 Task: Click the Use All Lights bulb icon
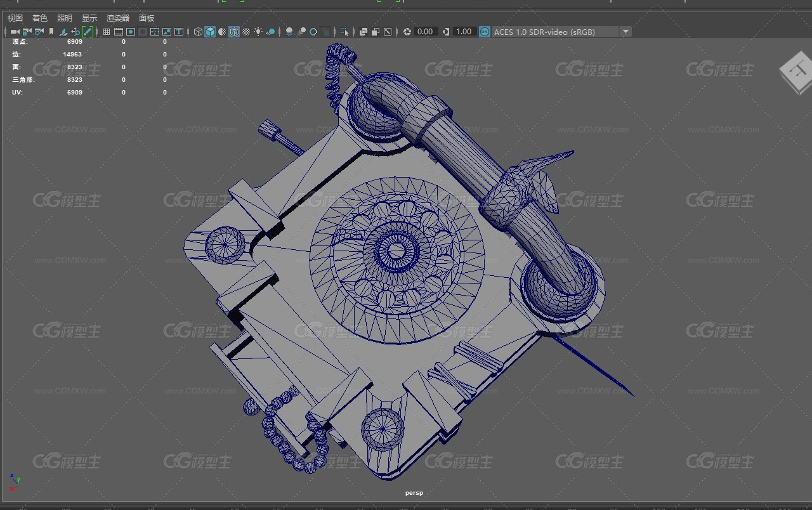(x=259, y=32)
